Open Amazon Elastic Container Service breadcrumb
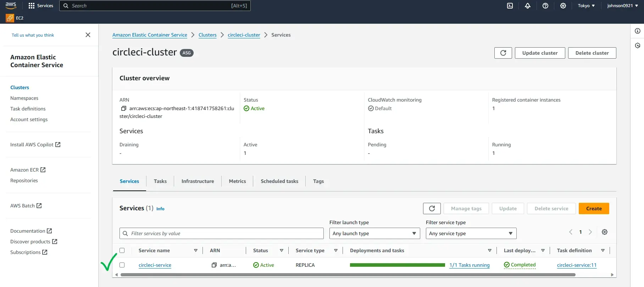The image size is (644, 287). click(x=150, y=35)
